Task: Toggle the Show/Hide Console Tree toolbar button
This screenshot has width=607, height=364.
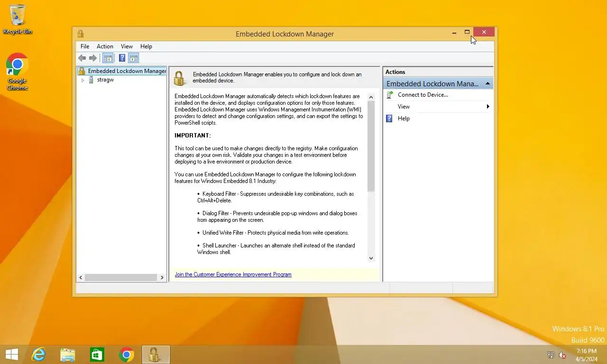Action: (x=108, y=58)
